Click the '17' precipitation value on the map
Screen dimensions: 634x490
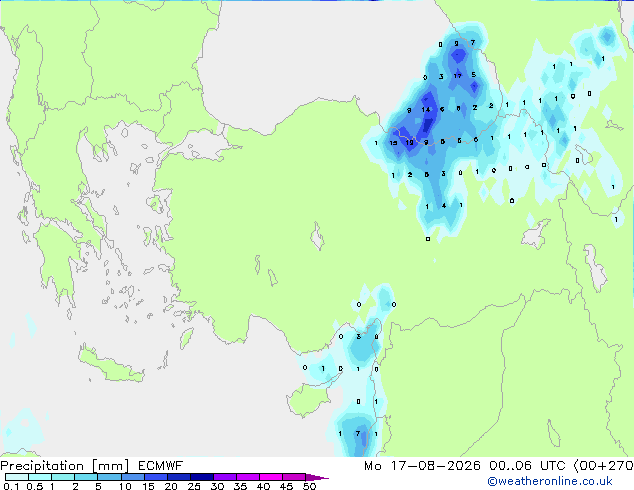click(457, 76)
